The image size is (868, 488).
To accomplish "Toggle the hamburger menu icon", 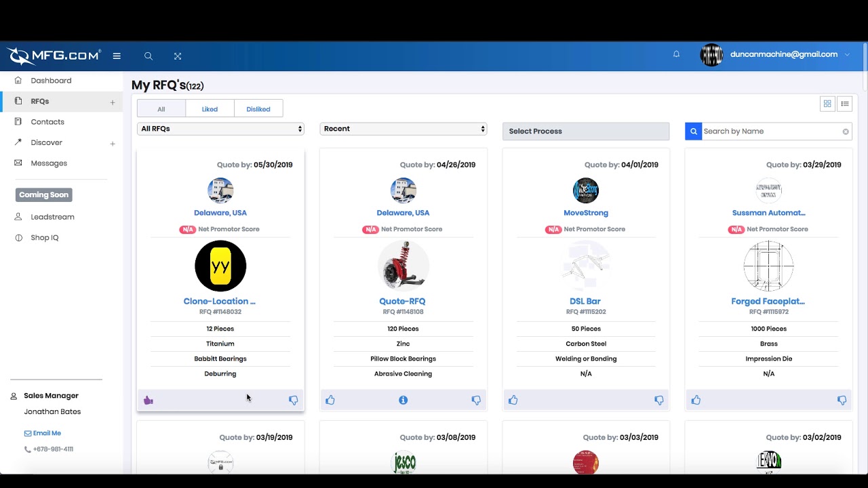I will [117, 56].
